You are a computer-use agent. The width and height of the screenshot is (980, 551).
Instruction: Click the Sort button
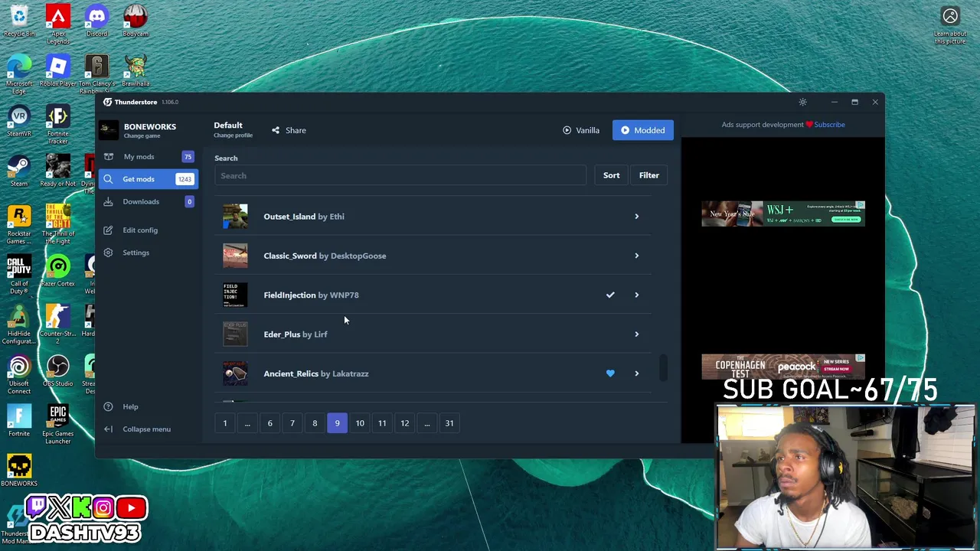[x=611, y=175]
